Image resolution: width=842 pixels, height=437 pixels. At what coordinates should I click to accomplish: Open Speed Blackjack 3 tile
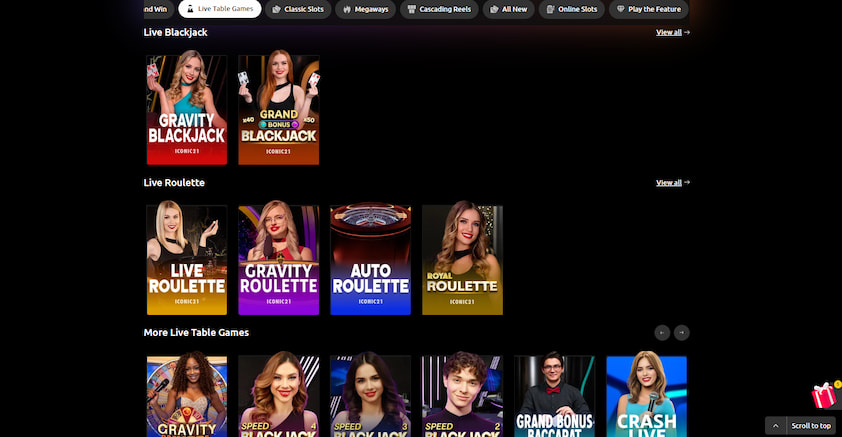(371, 396)
